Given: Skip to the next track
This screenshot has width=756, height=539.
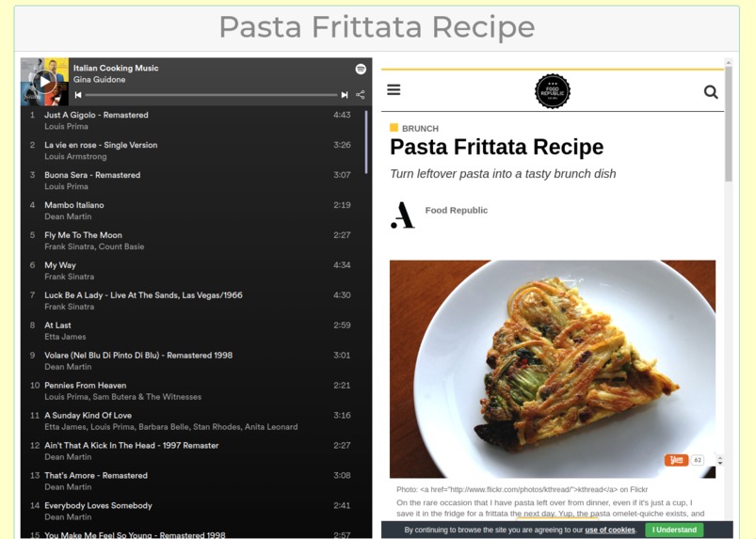Looking at the screenshot, I should click(x=345, y=95).
